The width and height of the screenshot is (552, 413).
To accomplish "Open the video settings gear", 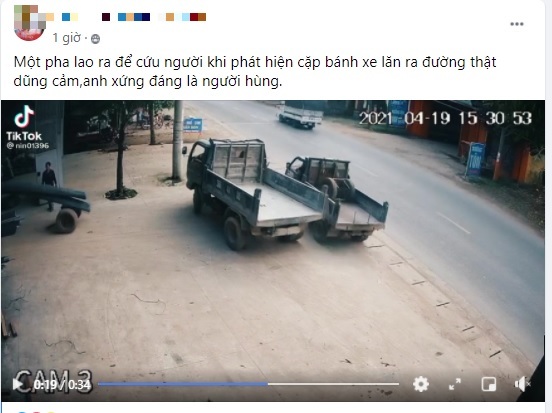I will pyautogui.click(x=421, y=384).
